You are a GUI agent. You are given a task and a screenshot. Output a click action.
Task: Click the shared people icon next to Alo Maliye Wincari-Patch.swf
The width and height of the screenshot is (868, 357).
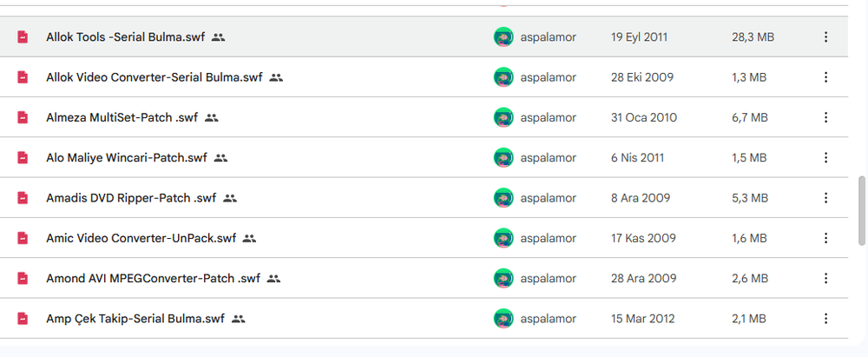coord(220,158)
